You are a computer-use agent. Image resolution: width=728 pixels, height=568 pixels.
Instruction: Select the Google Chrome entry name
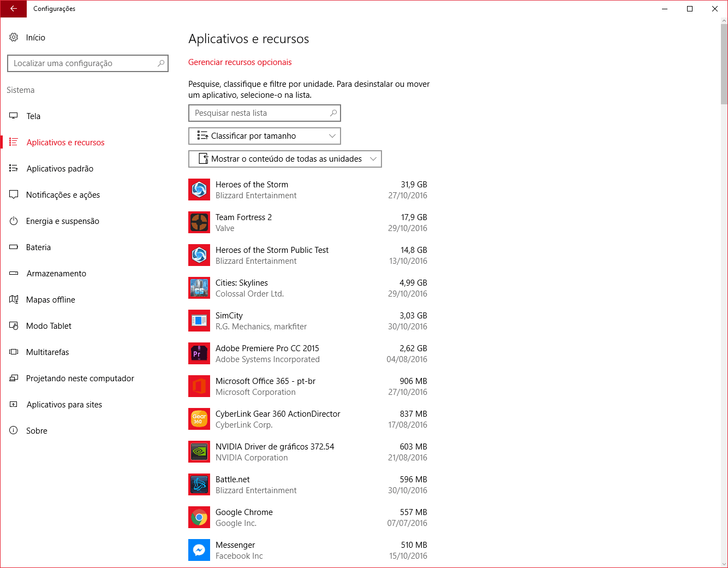pos(244,512)
